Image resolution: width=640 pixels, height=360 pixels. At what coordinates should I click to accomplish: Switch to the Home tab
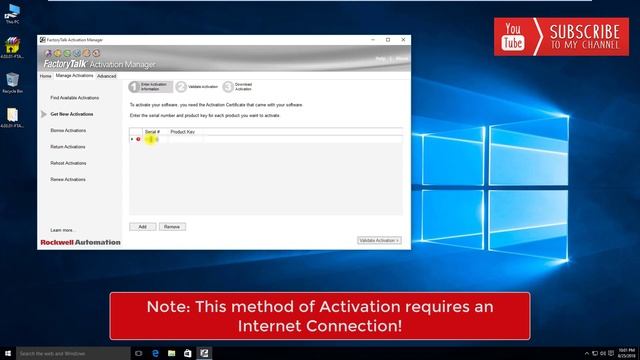45,76
